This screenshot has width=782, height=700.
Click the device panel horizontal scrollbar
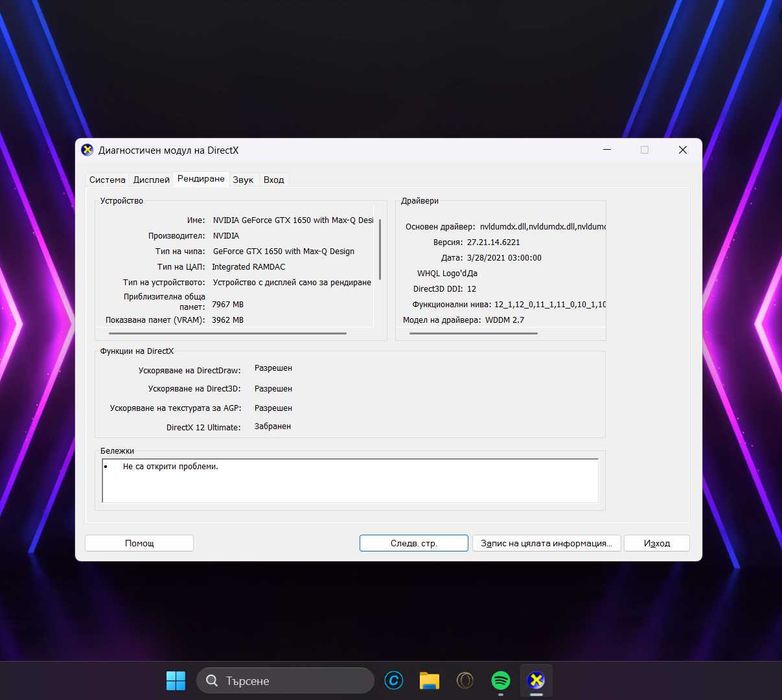[x=227, y=333]
